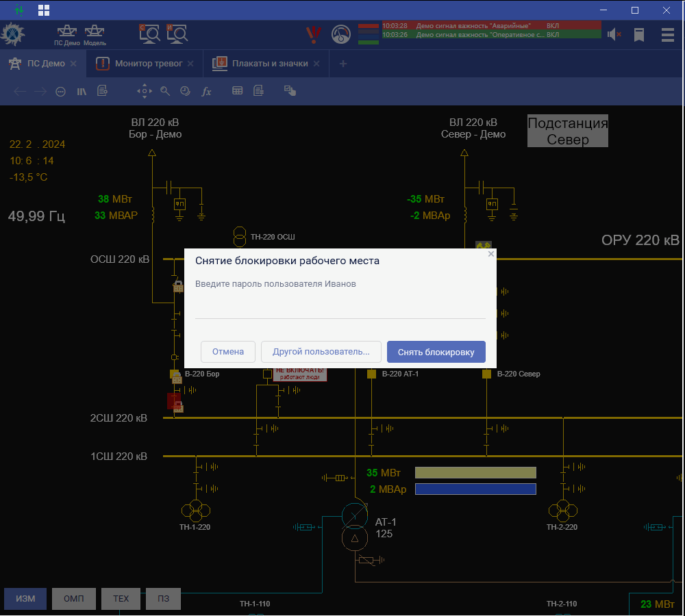This screenshot has width=685, height=616.
Task: Click the Другой пользователь... button
Action: [321, 352]
